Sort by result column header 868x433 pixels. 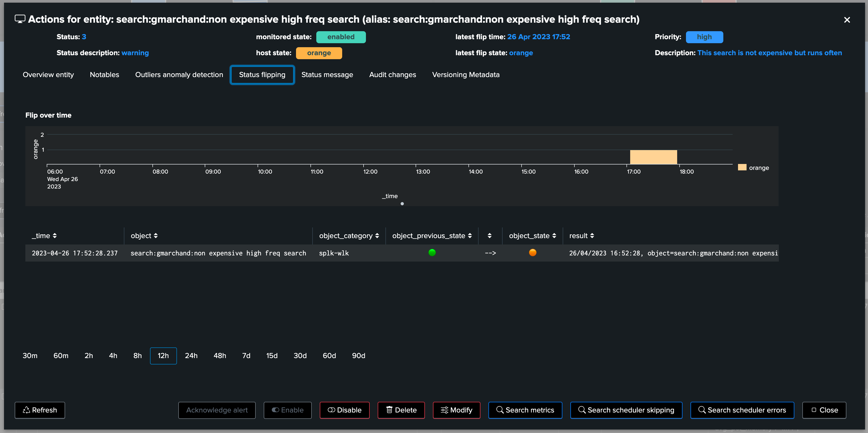[x=582, y=236]
